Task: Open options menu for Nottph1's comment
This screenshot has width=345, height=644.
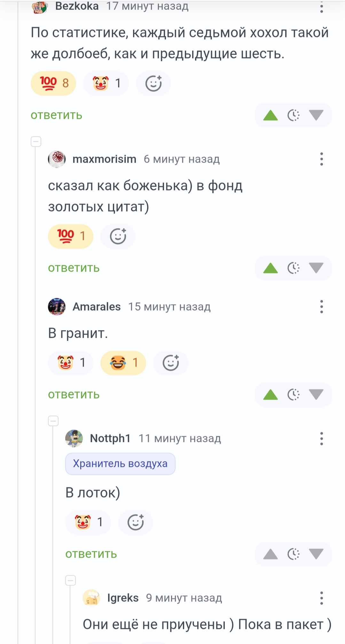Action: tap(321, 438)
